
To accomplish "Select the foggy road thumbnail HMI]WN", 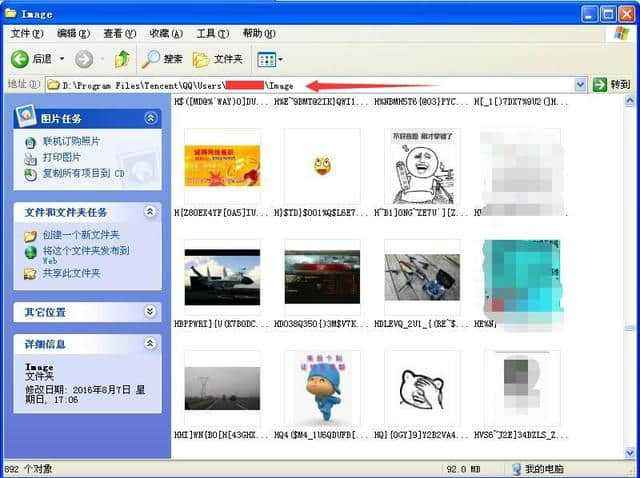I will [x=222, y=388].
